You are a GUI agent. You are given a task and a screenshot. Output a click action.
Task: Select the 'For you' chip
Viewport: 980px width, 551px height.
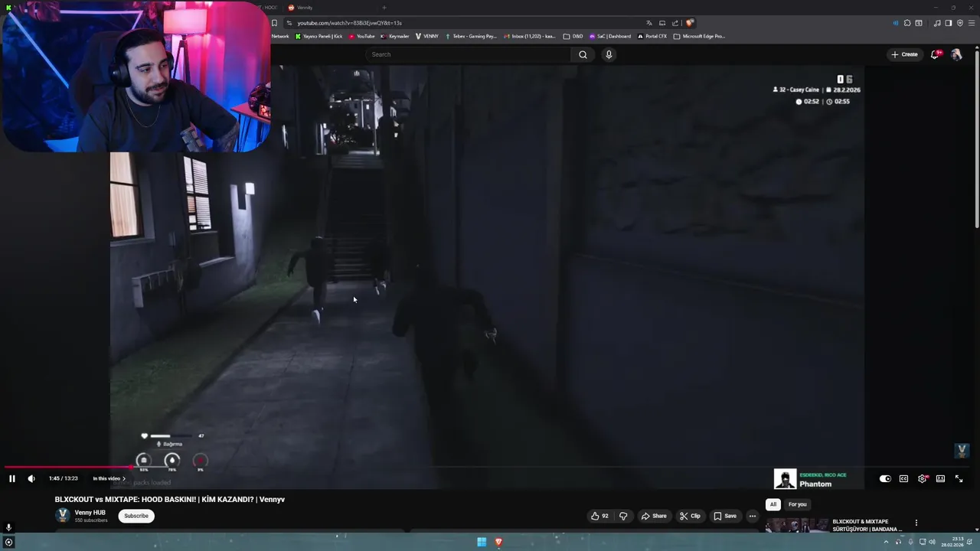(x=798, y=504)
